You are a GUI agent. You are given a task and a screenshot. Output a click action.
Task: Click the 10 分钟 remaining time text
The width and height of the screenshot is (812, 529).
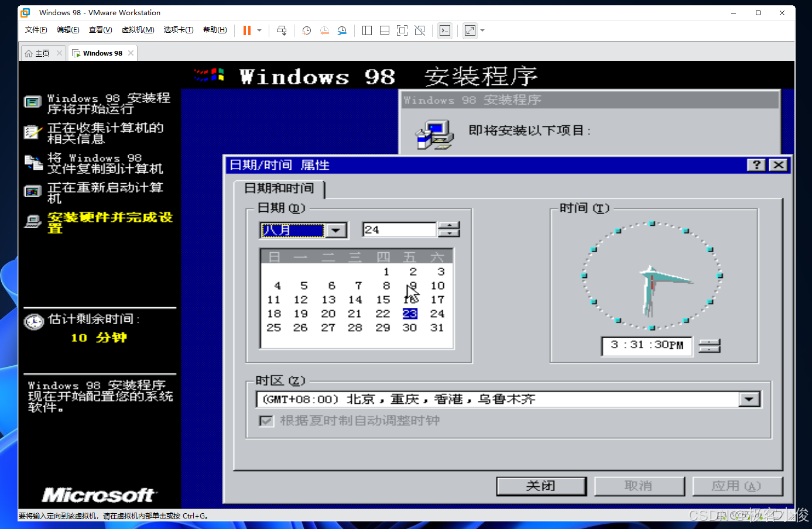click(98, 338)
